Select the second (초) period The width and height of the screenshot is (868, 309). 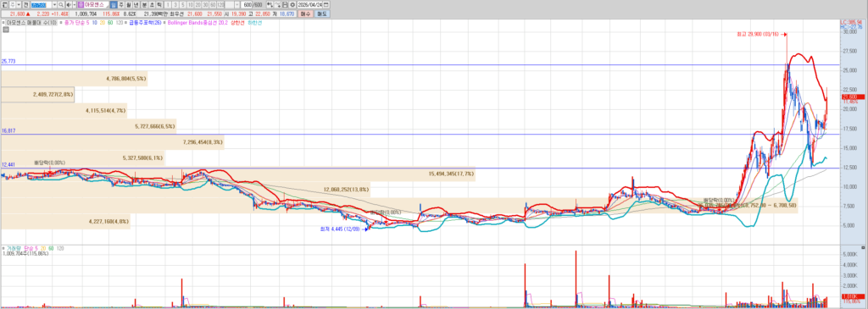click(x=152, y=4)
